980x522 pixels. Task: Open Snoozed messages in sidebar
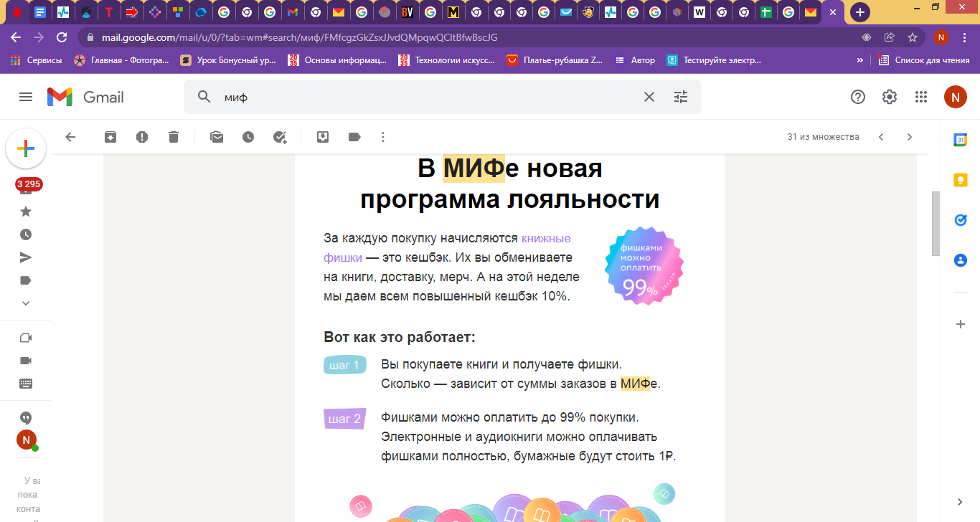tap(26, 234)
